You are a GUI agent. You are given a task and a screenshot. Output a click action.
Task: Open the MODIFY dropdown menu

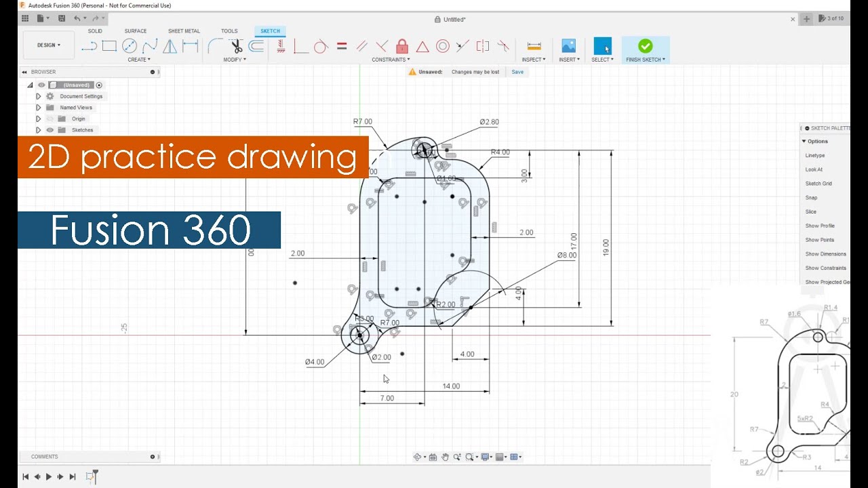(x=235, y=60)
